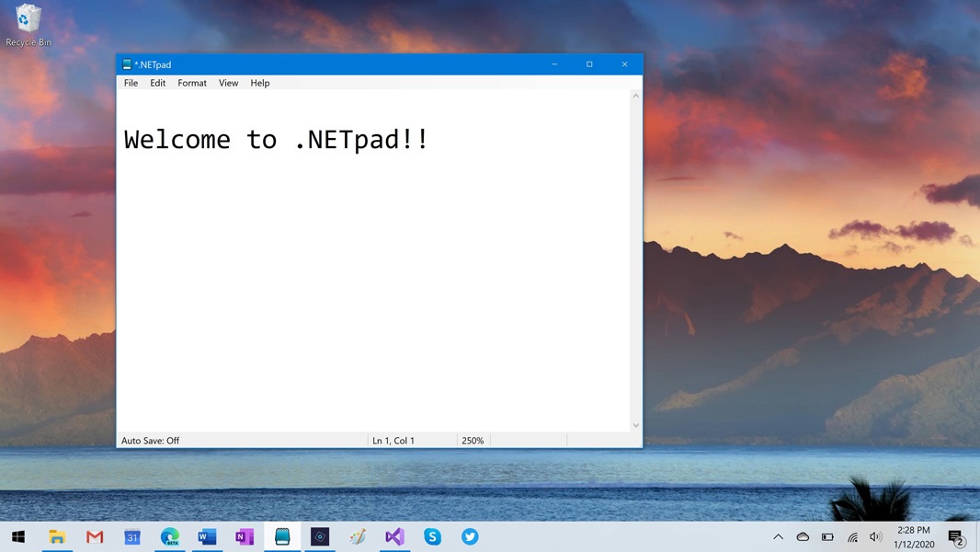
Task: Open the View menu
Action: (x=228, y=83)
